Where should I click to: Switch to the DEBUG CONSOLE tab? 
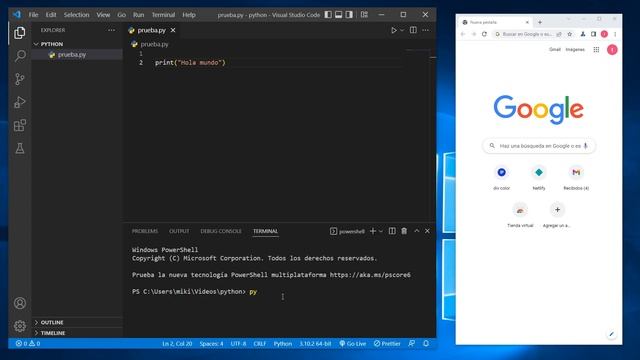pos(221,231)
